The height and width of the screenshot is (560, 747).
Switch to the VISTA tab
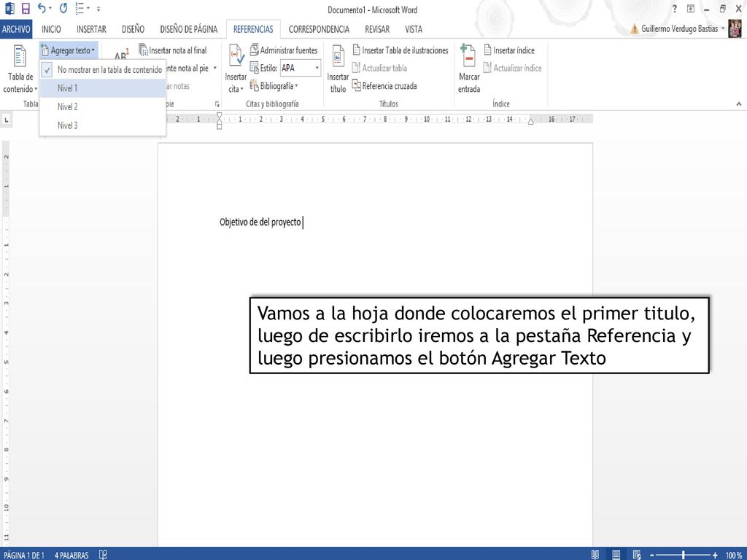pos(414,29)
